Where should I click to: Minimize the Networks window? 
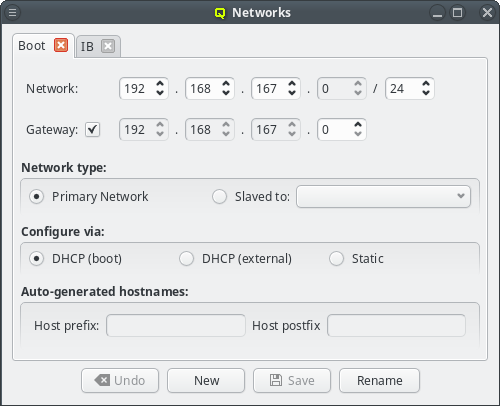point(437,13)
